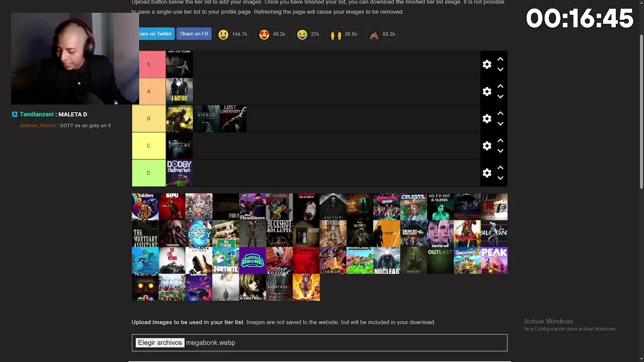The height and width of the screenshot is (362, 644).
Task: Select Visage image in B tier
Action: (x=206, y=119)
